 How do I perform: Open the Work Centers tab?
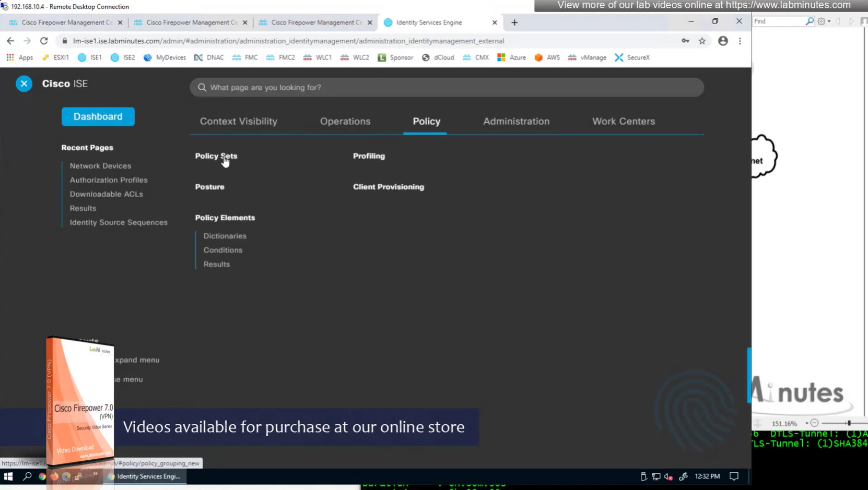623,121
